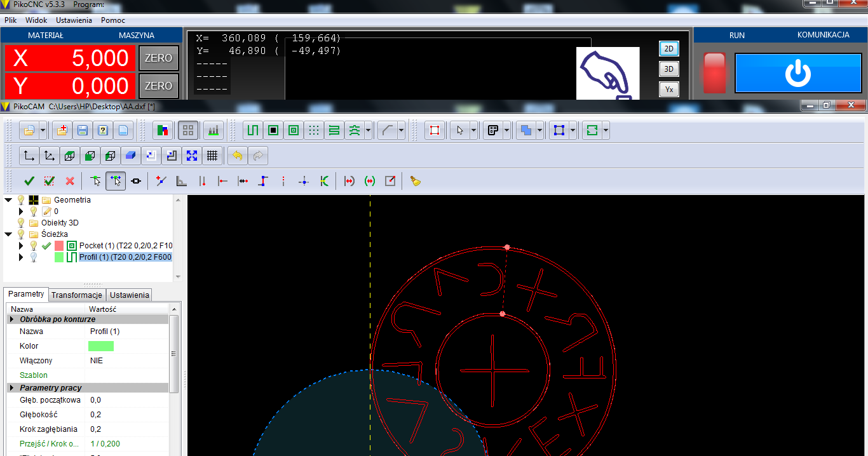868x456 pixels.
Task: Collapse the Ścieżka tree node
Action: (x=8, y=234)
